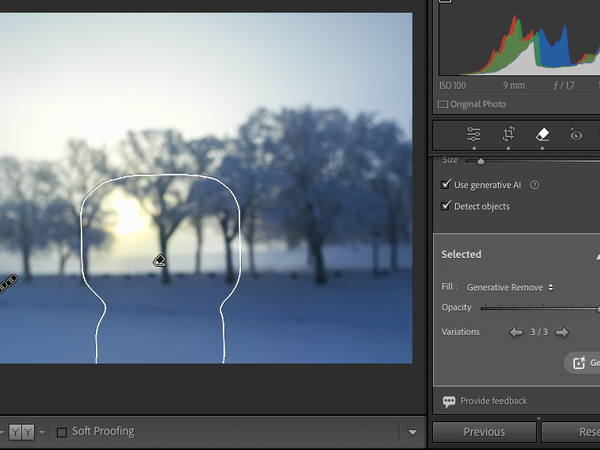Go to previous variation
Screen dimensions: 600x450
click(x=516, y=332)
